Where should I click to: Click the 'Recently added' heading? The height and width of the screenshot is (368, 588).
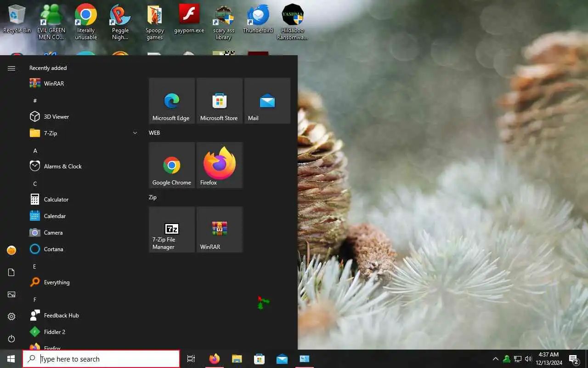point(48,68)
